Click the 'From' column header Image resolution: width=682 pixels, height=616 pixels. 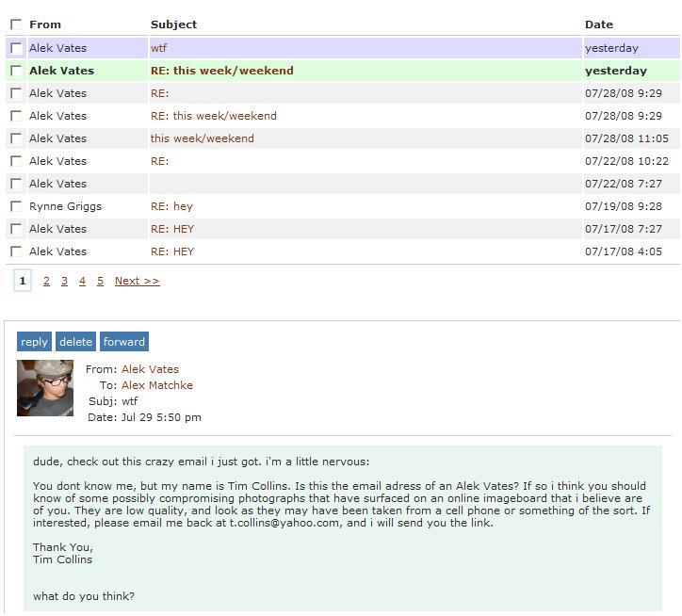[x=45, y=24]
